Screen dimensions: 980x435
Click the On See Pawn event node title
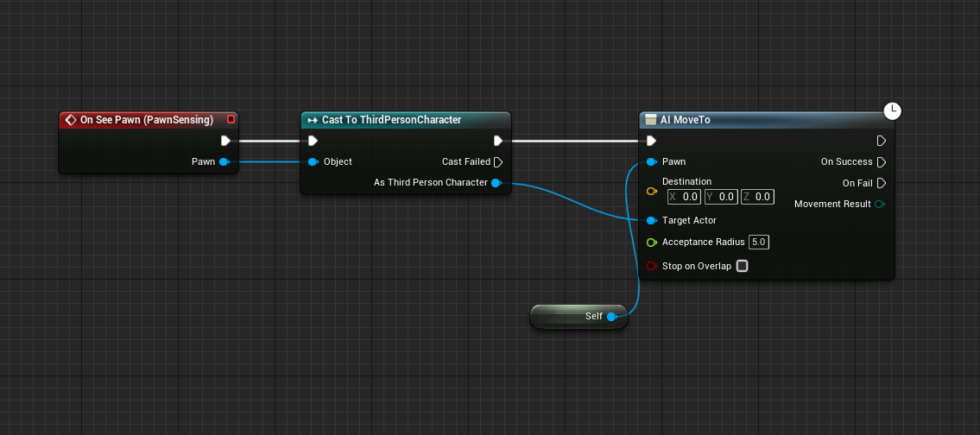[x=146, y=119]
